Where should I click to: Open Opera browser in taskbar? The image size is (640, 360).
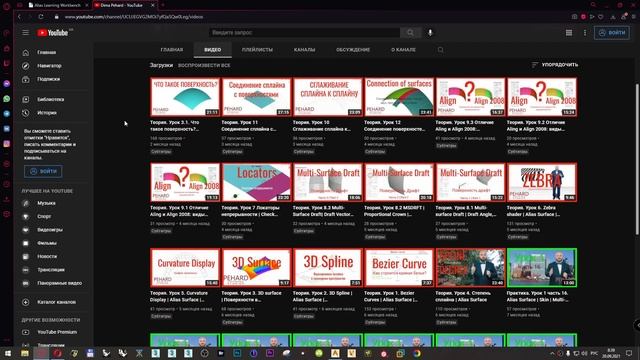tap(57, 353)
